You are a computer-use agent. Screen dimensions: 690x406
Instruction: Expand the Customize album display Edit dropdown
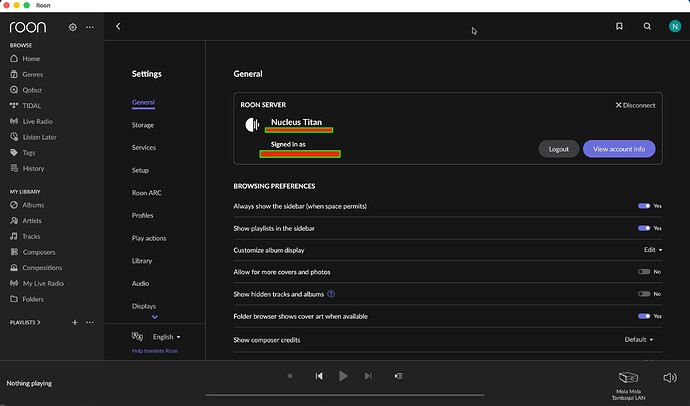pos(653,250)
